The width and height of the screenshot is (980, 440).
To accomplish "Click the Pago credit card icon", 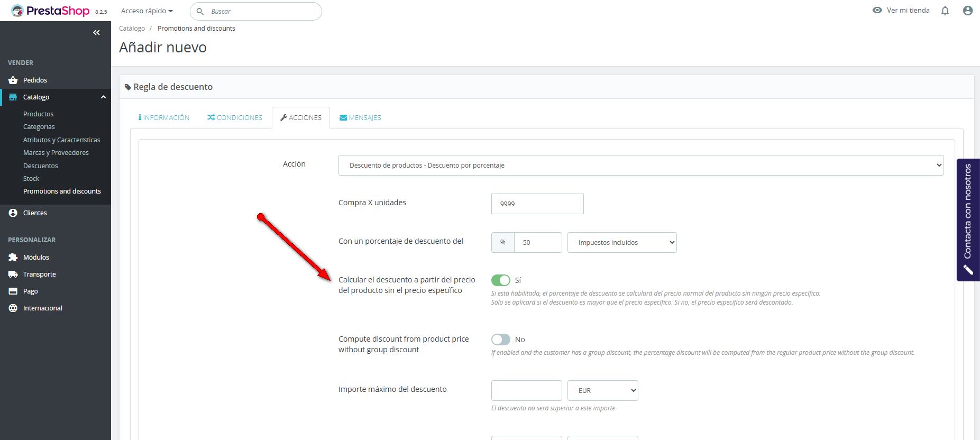I will pos(13,291).
